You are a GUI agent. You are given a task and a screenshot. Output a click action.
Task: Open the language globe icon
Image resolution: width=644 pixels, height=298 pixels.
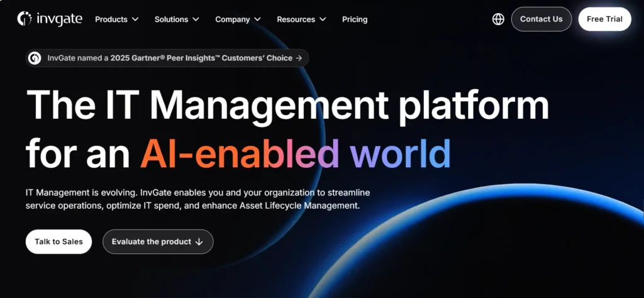pyautogui.click(x=498, y=19)
